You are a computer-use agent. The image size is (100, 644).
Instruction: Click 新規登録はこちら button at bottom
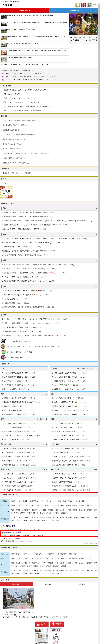tap(57, 624)
